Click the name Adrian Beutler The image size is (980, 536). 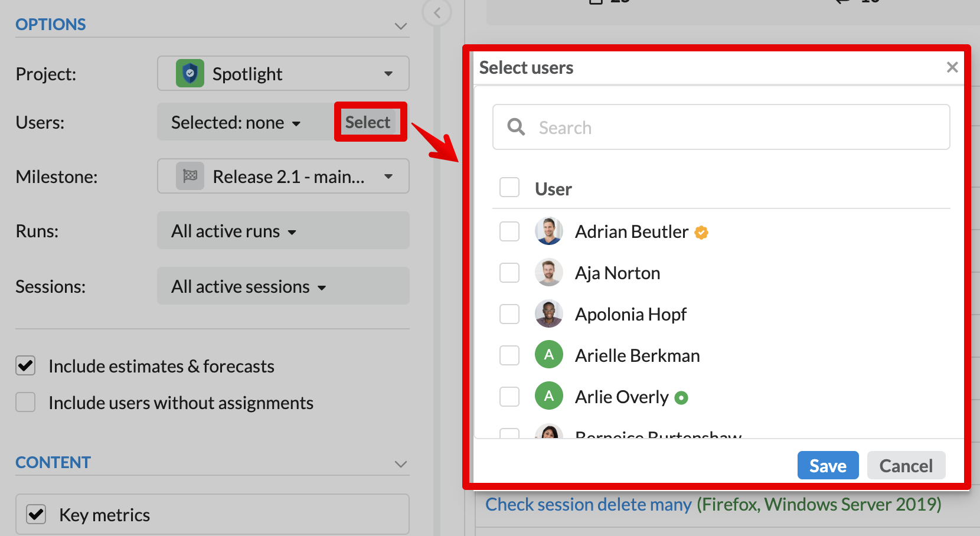[x=632, y=231]
